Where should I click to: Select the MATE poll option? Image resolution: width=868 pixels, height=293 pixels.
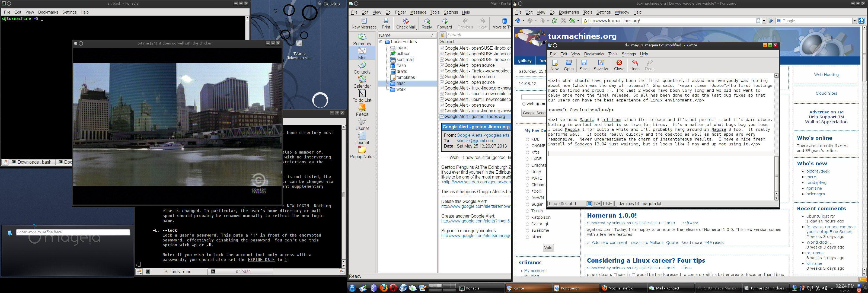click(x=527, y=178)
